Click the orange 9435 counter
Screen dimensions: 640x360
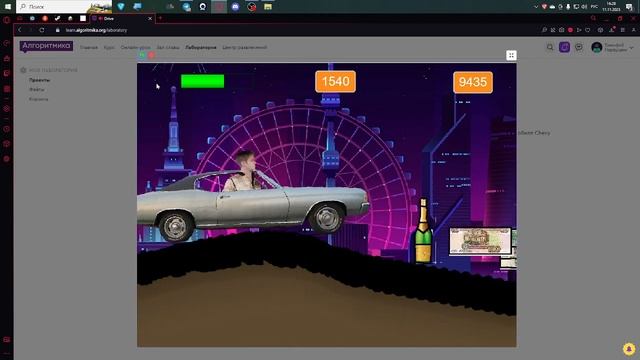pyautogui.click(x=473, y=82)
